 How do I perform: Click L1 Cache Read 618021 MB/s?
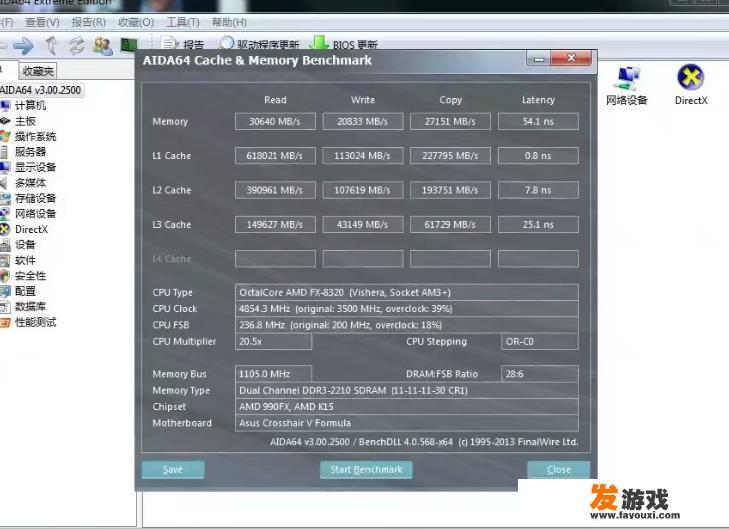(275, 156)
